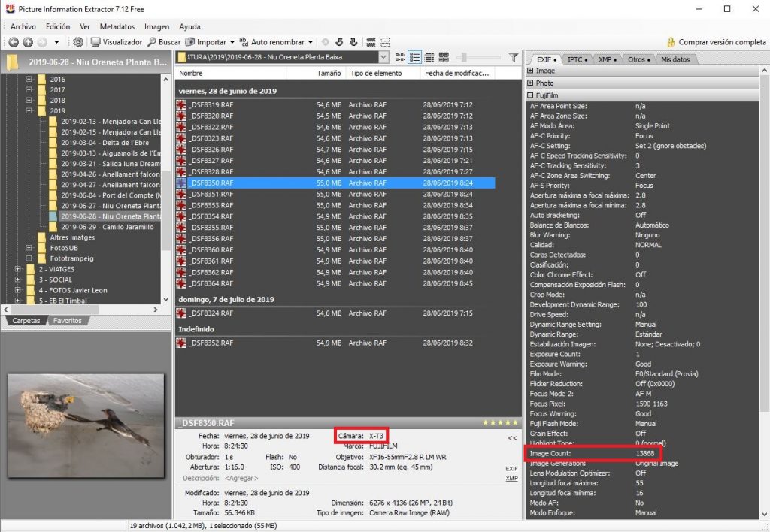Toggle the XMP button in the description panel
The width and height of the screenshot is (770, 532).
click(x=511, y=476)
